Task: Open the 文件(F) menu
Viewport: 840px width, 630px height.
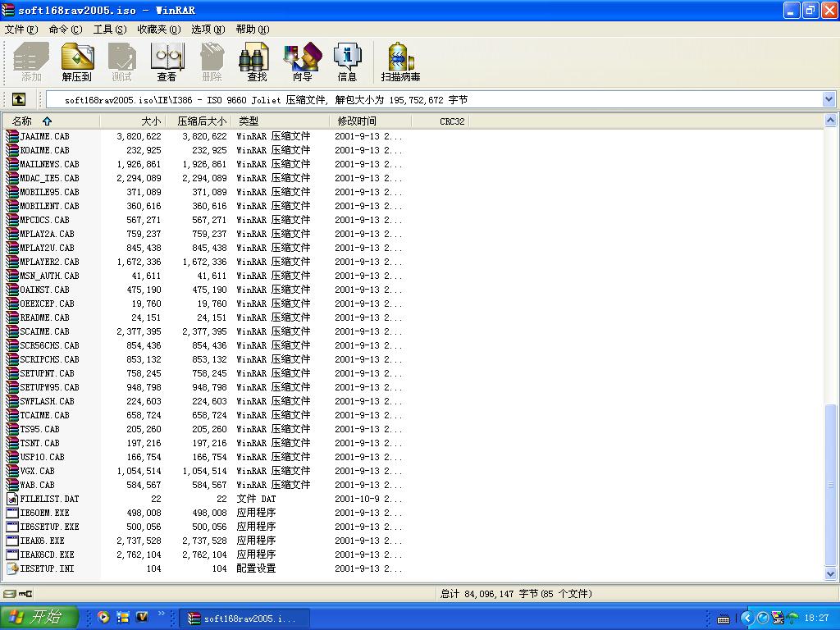Action: point(21,29)
